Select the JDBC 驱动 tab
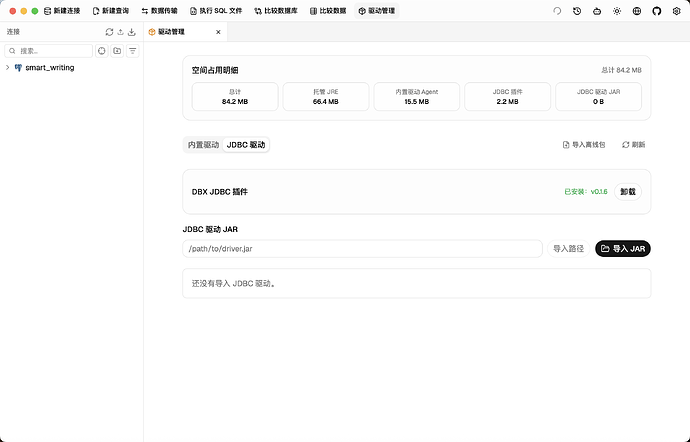 click(x=246, y=145)
